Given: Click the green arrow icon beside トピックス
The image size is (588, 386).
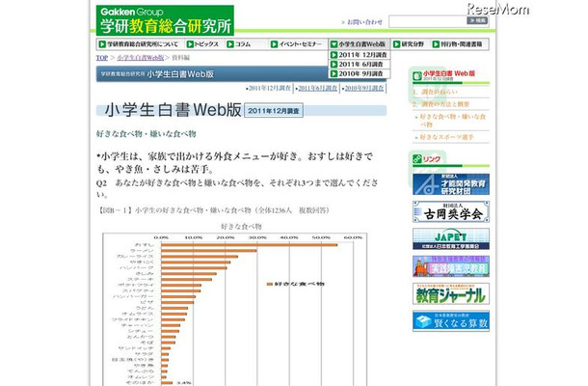Looking at the screenshot, I should pyautogui.click(x=190, y=44).
